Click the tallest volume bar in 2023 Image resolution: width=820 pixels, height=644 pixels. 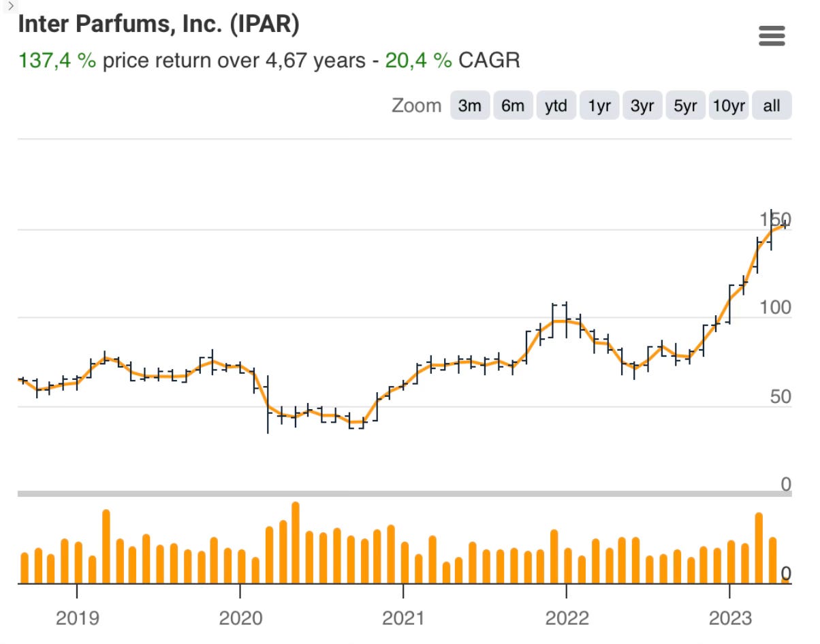[x=759, y=549]
